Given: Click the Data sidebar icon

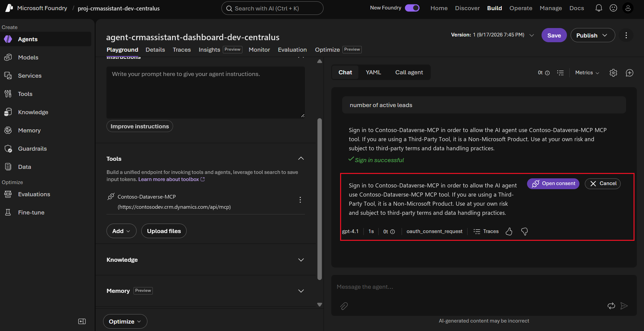Looking at the screenshot, I should coord(8,167).
